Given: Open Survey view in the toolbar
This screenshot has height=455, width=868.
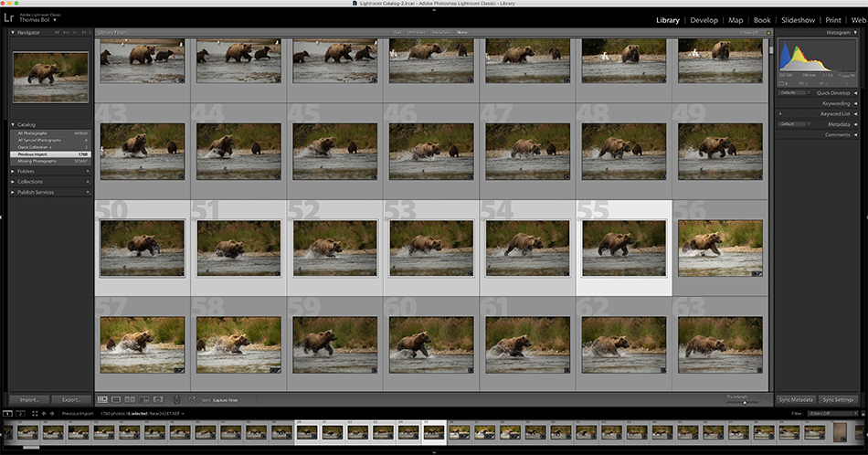Looking at the screenshot, I should tap(144, 399).
